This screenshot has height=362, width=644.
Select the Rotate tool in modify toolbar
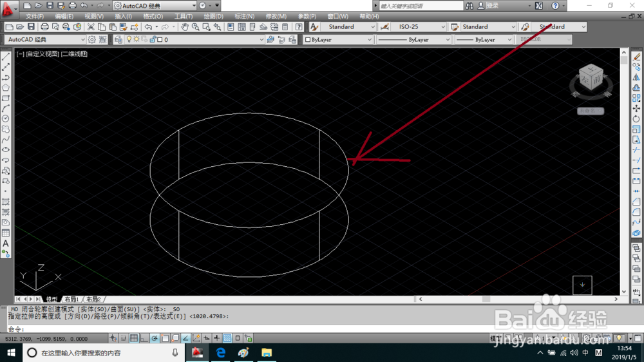(x=636, y=119)
